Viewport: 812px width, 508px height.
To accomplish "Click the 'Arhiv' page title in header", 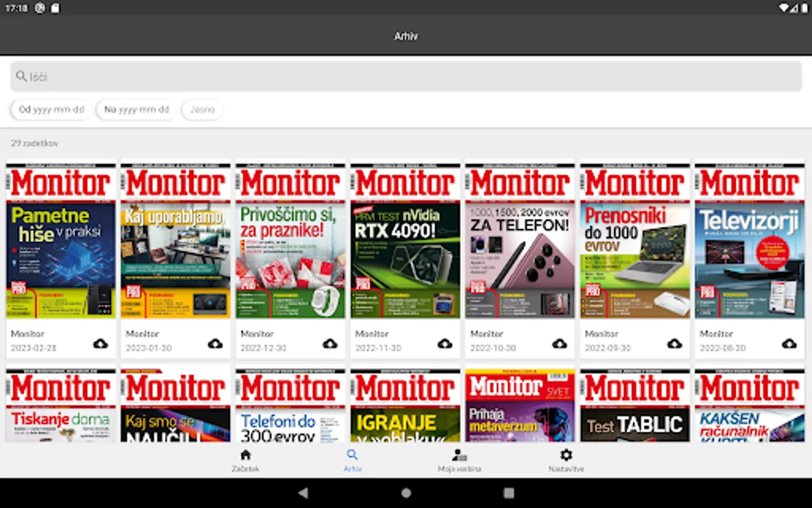I will click(x=406, y=36).
